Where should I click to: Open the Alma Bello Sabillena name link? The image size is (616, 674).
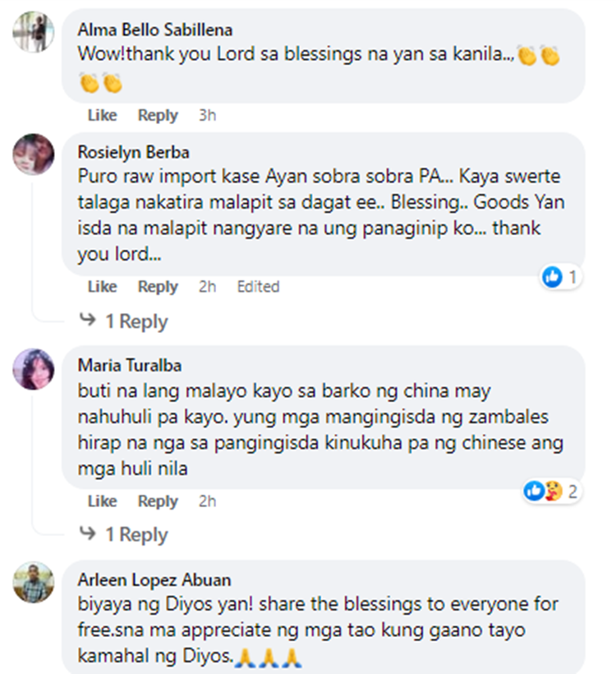(x=154, y=30)
